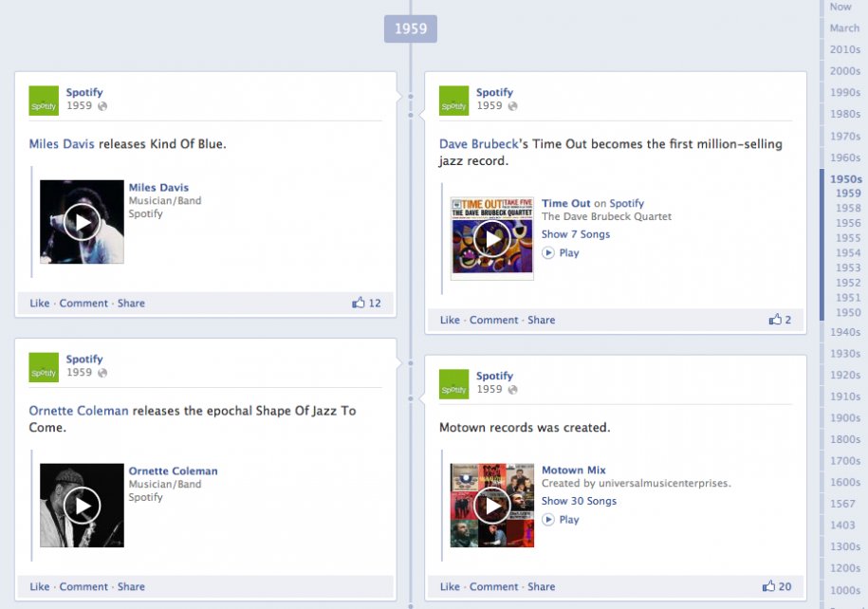Viewport: 868px width, 609px height.
Task: Open the Time Out album link
Action: click(x=565, y=203)
